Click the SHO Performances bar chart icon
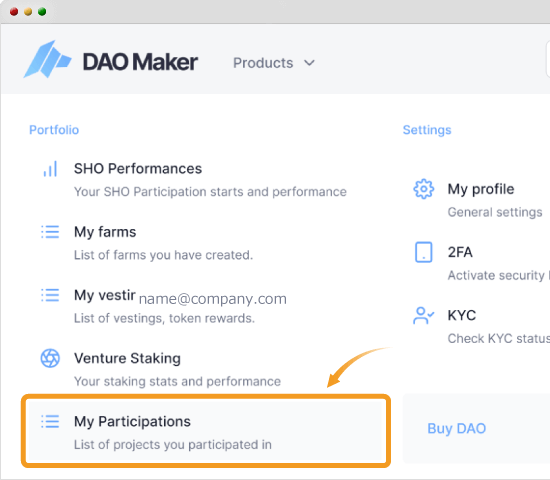The height and width of the screenshot is (480, 550). coord(50,169)
